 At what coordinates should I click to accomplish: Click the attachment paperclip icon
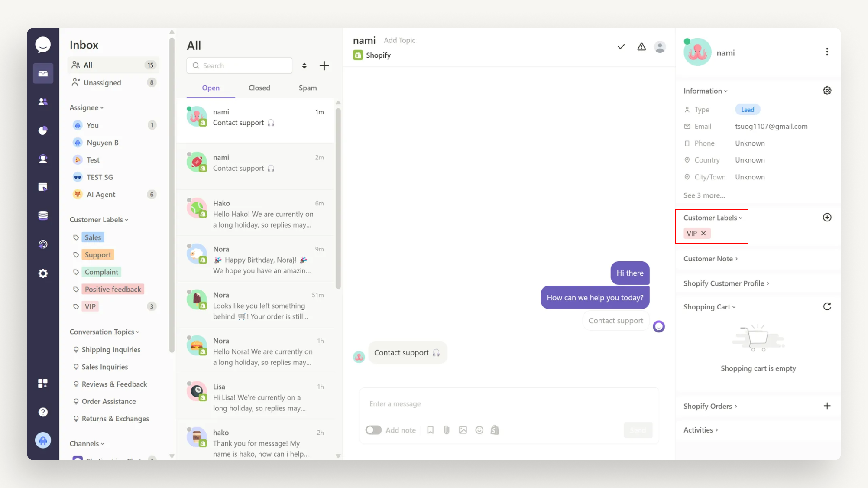click(447, 430)
